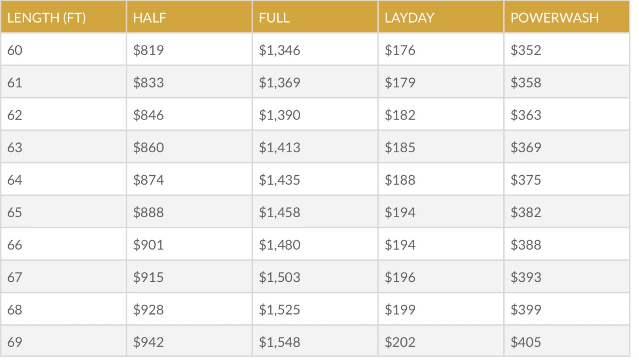The width and height of the screenshot is (639, 364).
Task: Select the $369 powerwash cell
Action: [526, 148]
